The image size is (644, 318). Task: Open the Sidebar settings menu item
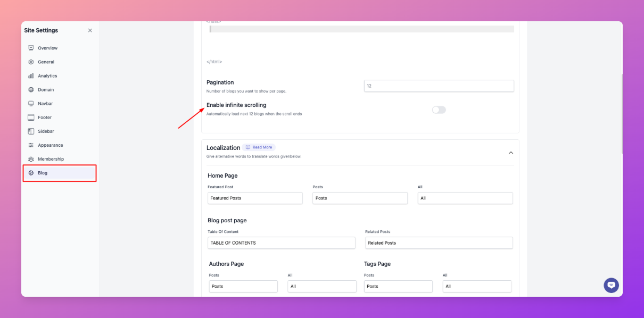pyautogui.click(x=46, y=131)
